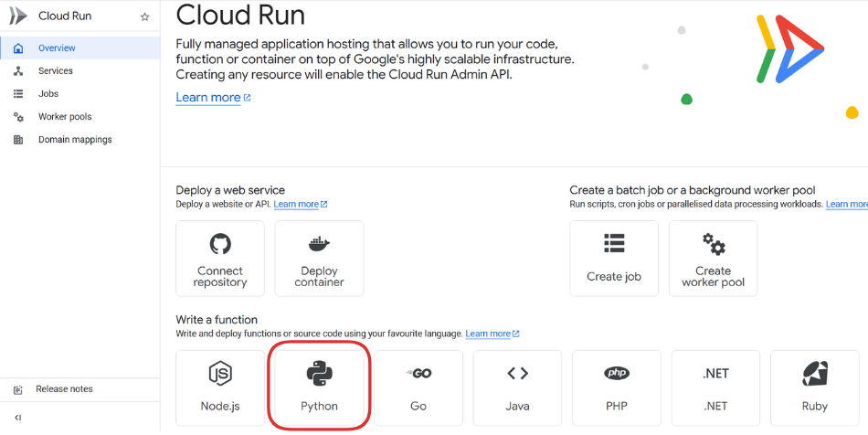The height and width of the screenshot is (435, 868).
Task: Click the Deploy container card
Action: (320, 259)
